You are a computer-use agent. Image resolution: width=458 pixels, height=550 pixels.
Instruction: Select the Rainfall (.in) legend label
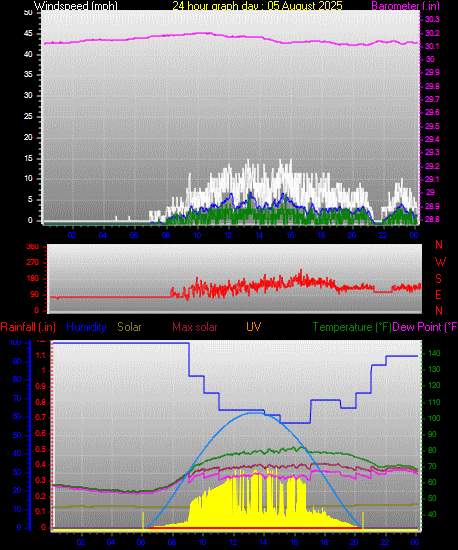(28, 327)
